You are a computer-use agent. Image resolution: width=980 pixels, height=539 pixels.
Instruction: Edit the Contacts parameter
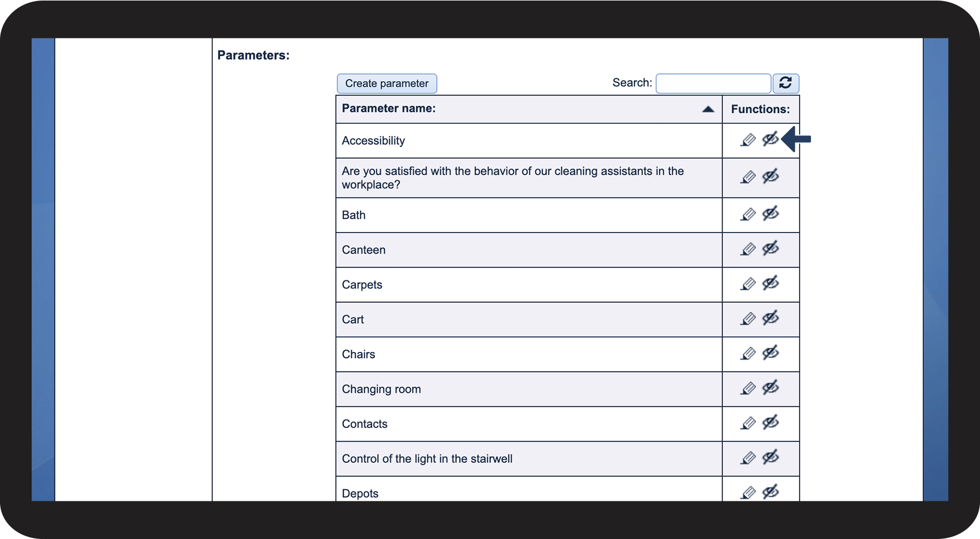click(748, 424)
